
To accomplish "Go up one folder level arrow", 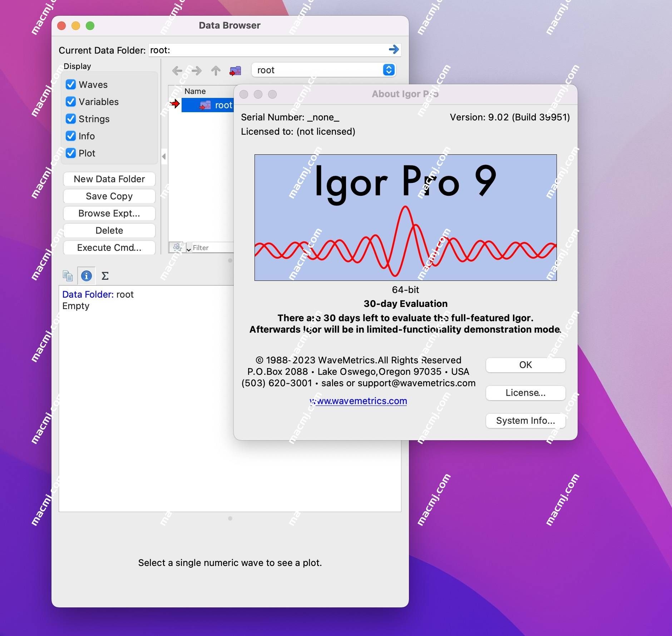I will (x=216, y=70).
